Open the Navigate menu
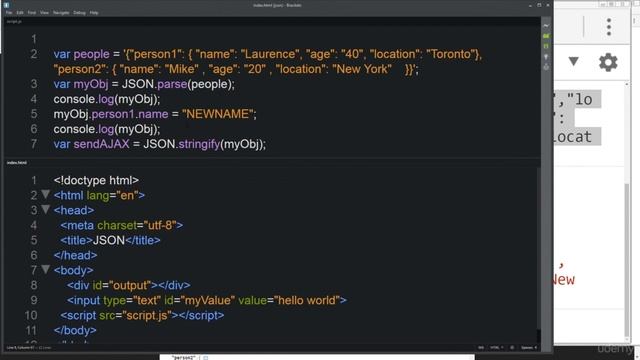The image size is (640, 360). point(61,13)
